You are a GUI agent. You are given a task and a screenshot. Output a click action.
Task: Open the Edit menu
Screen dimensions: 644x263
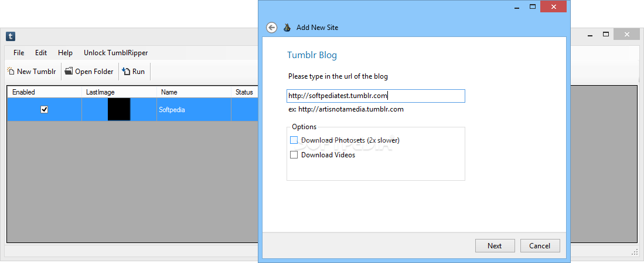pos(41,53)
